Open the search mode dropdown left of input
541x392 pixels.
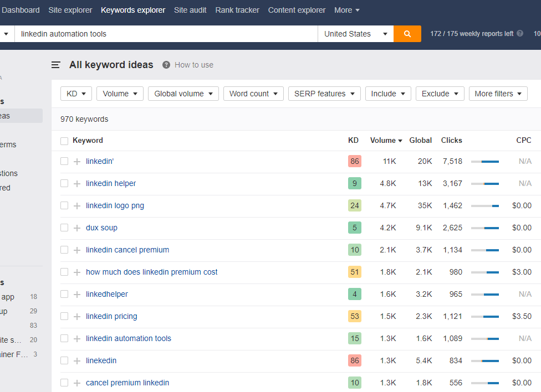[6, 34]
